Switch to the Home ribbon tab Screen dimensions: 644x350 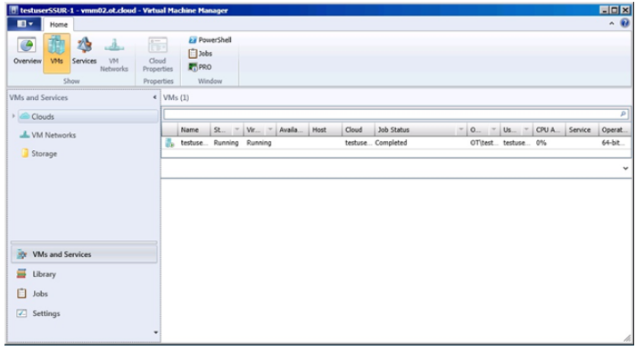58,25
